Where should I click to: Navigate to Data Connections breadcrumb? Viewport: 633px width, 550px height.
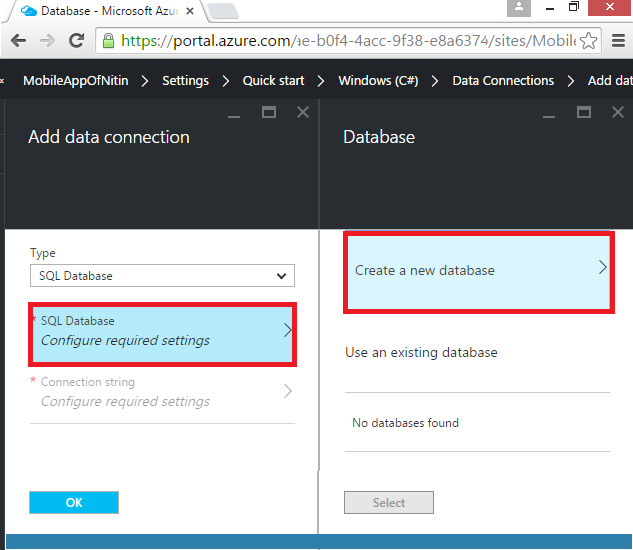(502, 80)
